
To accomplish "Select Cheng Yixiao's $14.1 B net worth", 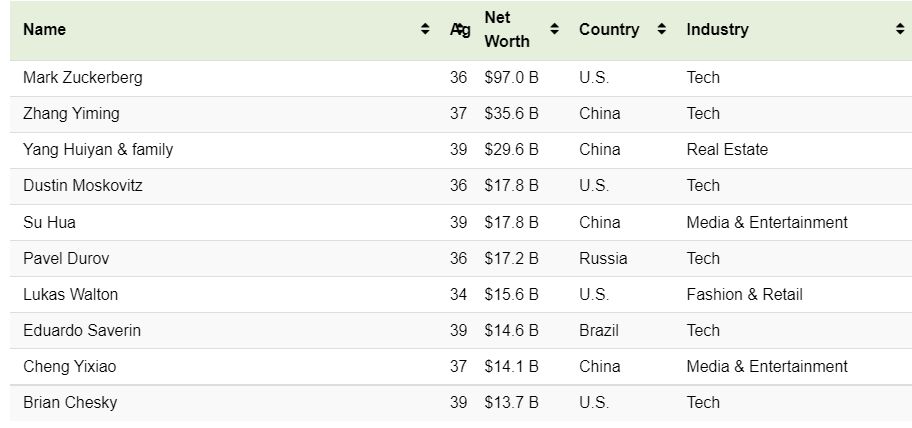I will point(511,366).
